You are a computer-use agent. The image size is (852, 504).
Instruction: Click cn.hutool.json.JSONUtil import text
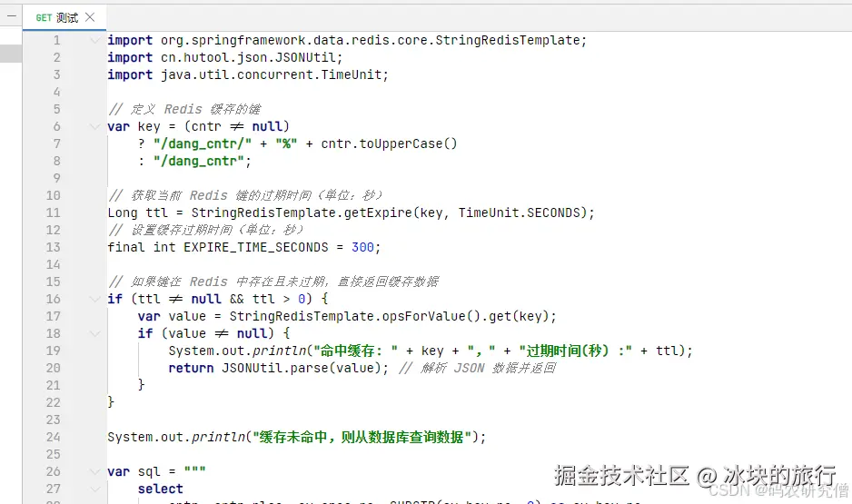point(251,57)
